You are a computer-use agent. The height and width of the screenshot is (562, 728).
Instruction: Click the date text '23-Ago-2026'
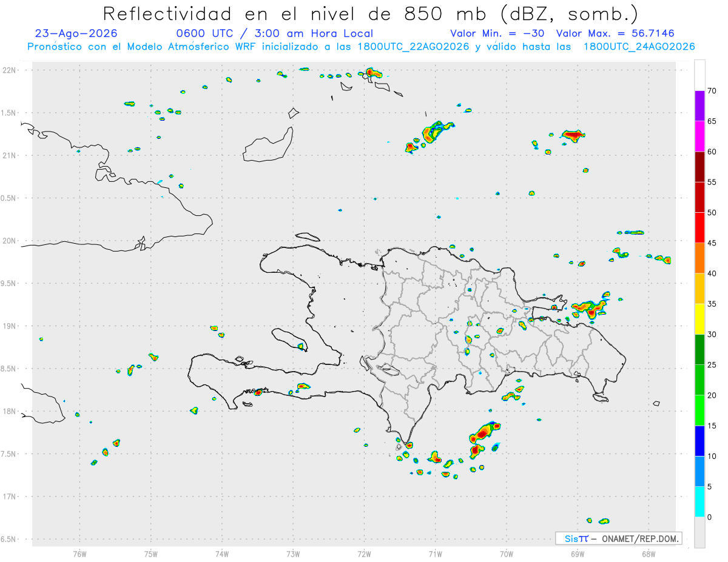point(76,33)
